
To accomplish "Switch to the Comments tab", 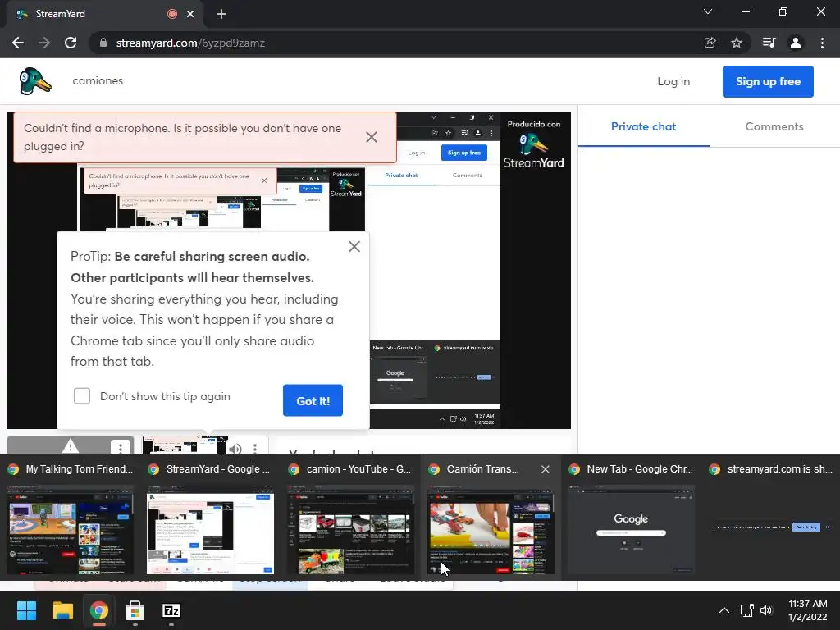I will (774, 126).
